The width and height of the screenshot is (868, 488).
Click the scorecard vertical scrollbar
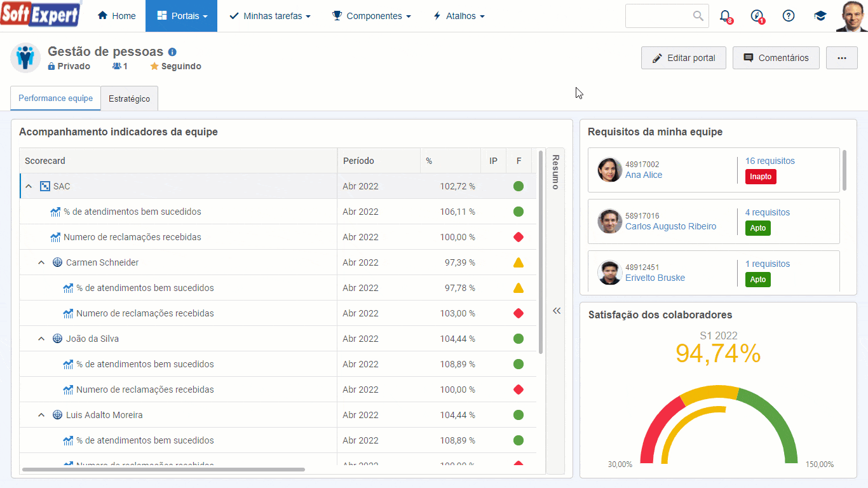(541, 252)
